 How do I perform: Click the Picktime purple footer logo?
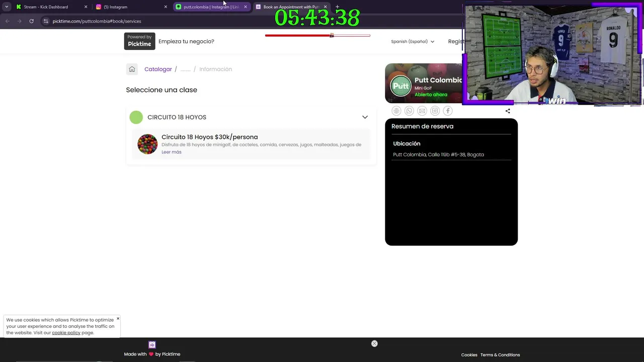[x=152, y=344]
